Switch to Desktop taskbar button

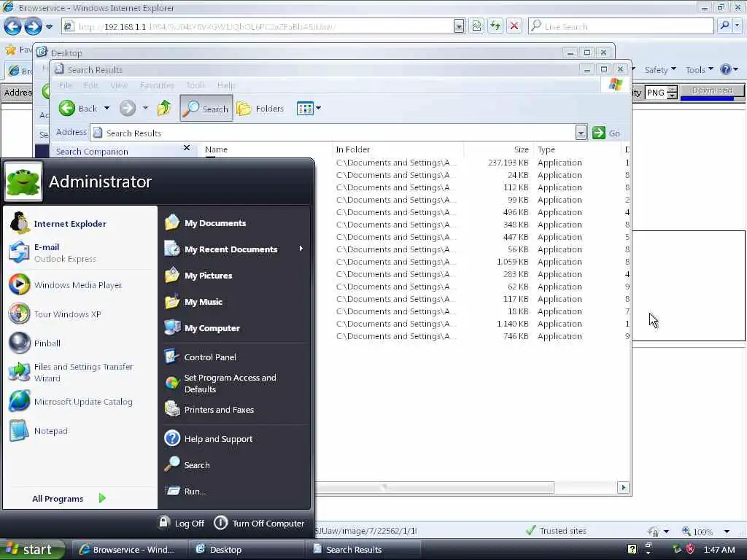click(247, 550)
